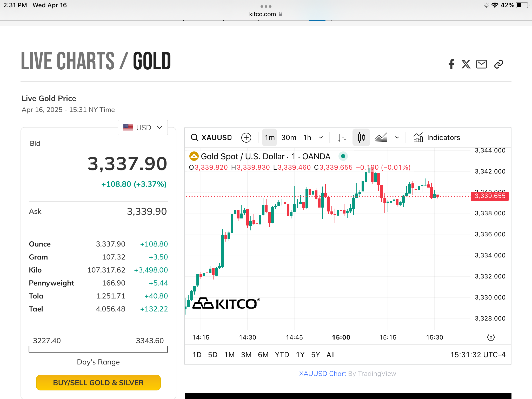Tap the lock icon beside kitco.com
This screenshot has width=532, height=399.
[x=280, y=14]
